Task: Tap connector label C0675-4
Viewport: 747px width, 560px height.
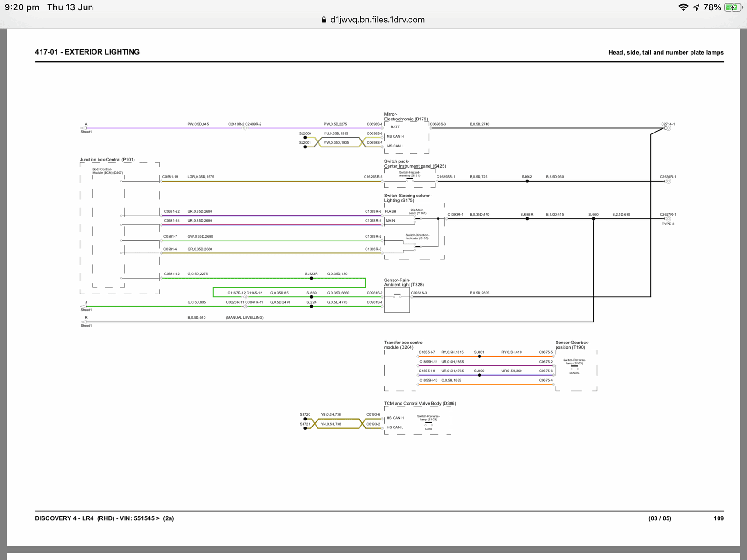Action: click(x=546, y=380)
